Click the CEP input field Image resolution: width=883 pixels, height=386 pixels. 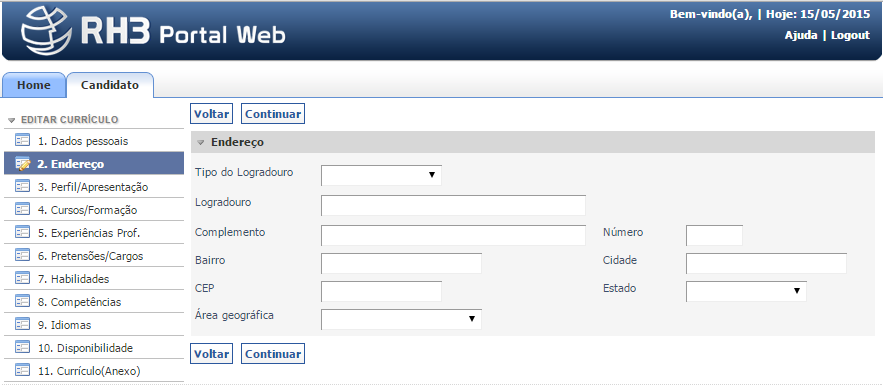tap(381, 291)
